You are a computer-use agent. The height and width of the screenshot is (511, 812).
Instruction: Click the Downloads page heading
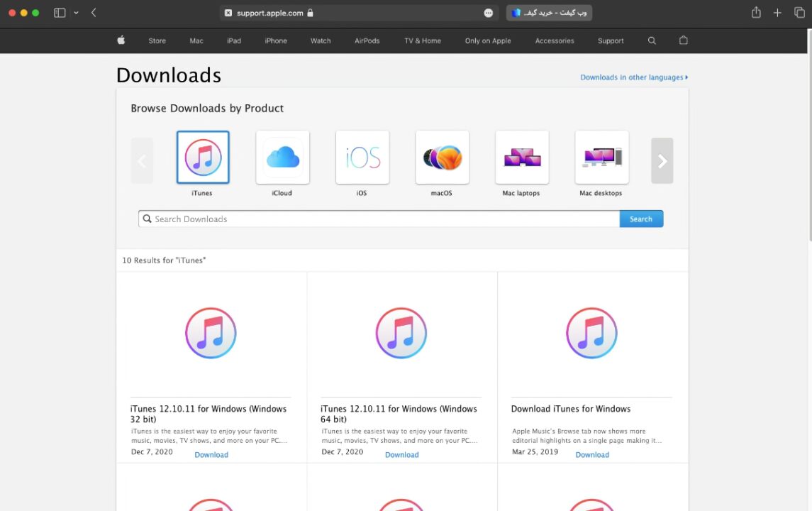(169, 75)
